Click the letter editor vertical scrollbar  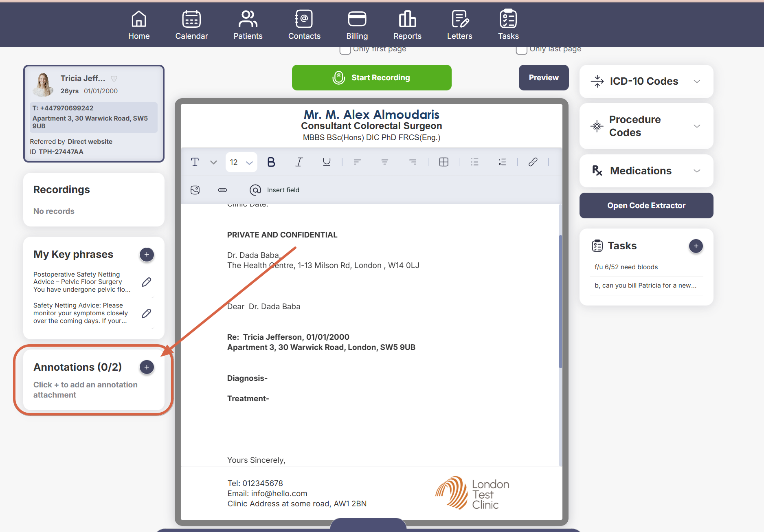[x=560, y=301]
